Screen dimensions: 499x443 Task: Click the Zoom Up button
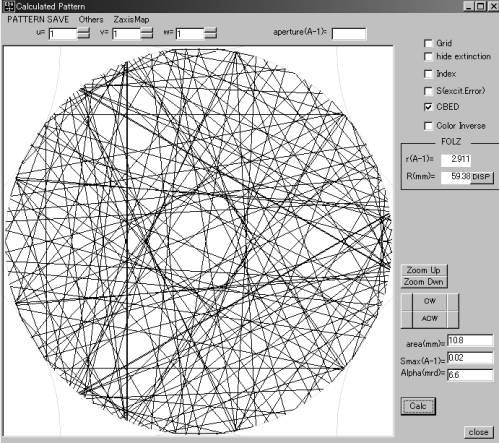click(424, 270)
